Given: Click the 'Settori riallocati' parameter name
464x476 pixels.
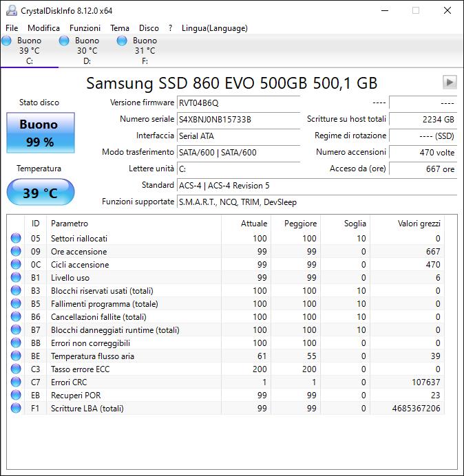Looking at the screenshot, I should [79, 238].
